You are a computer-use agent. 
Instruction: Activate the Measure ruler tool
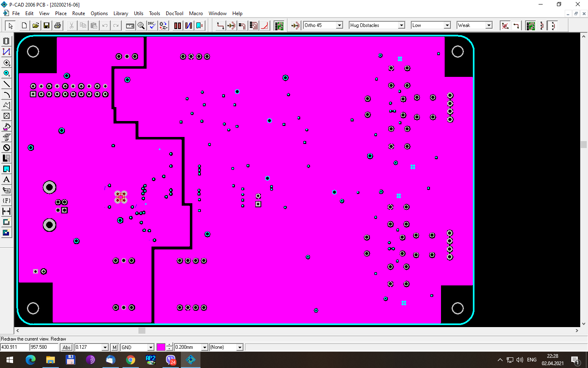130,25
